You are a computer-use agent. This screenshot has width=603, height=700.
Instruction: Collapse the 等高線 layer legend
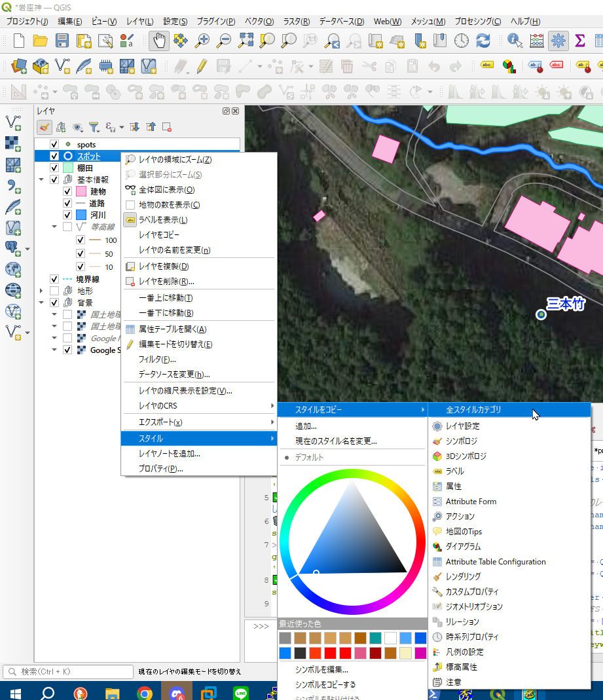(54, 227)
